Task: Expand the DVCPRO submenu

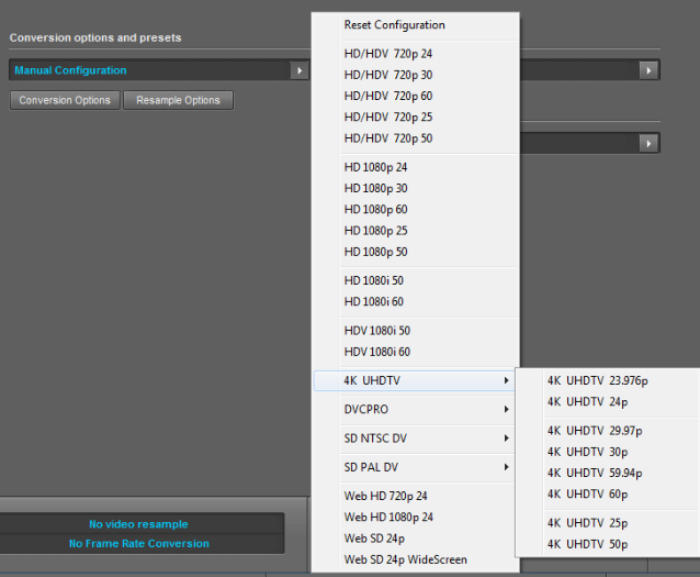Action: click(415, 409)
